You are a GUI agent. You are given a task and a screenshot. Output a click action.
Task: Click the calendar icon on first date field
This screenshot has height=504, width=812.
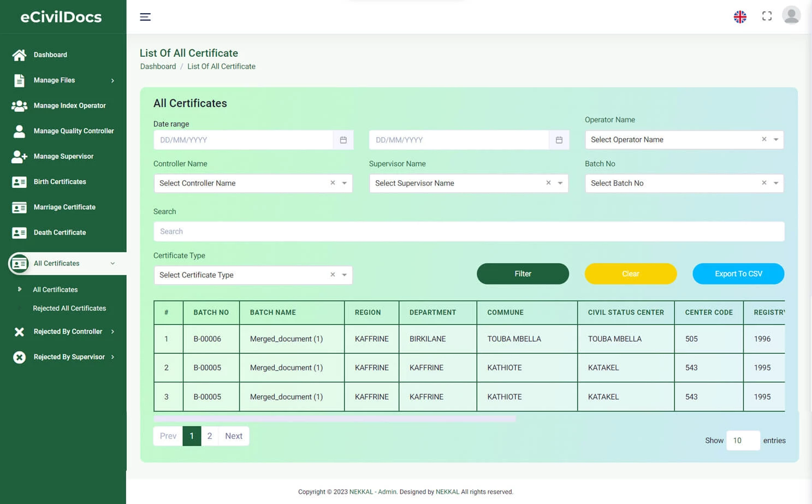point(343,140)
